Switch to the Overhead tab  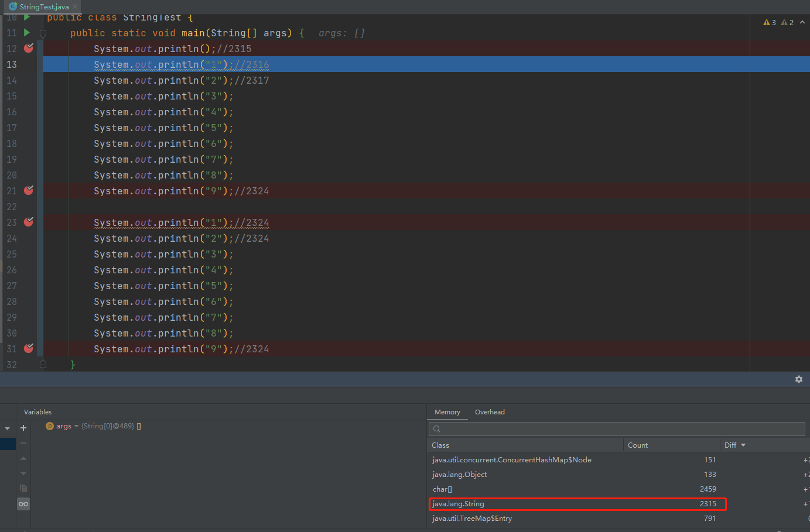490,412
